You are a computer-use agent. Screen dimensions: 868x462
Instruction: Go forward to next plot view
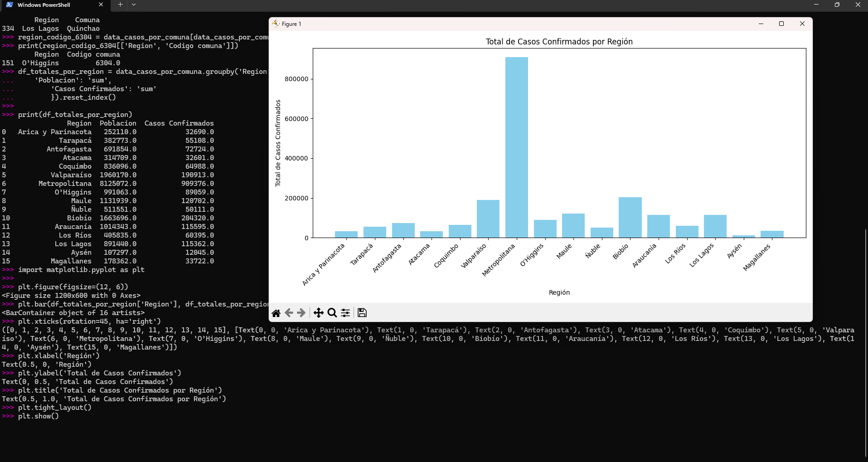click(x=301, y=313)
